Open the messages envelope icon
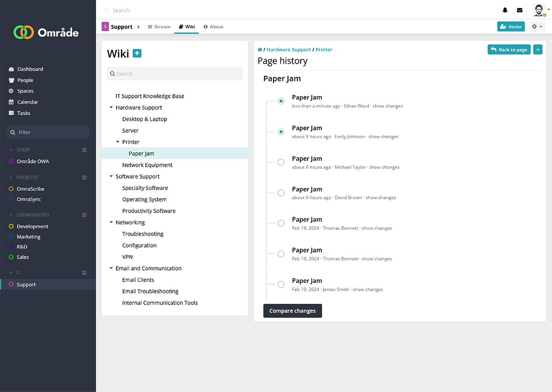Viewport: 552px width, 392px height. click(x=520, y=10)
